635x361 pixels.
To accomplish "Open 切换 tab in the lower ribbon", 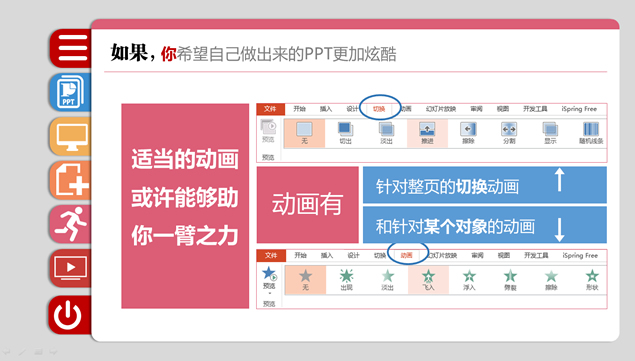I will [x=380, y=255].
